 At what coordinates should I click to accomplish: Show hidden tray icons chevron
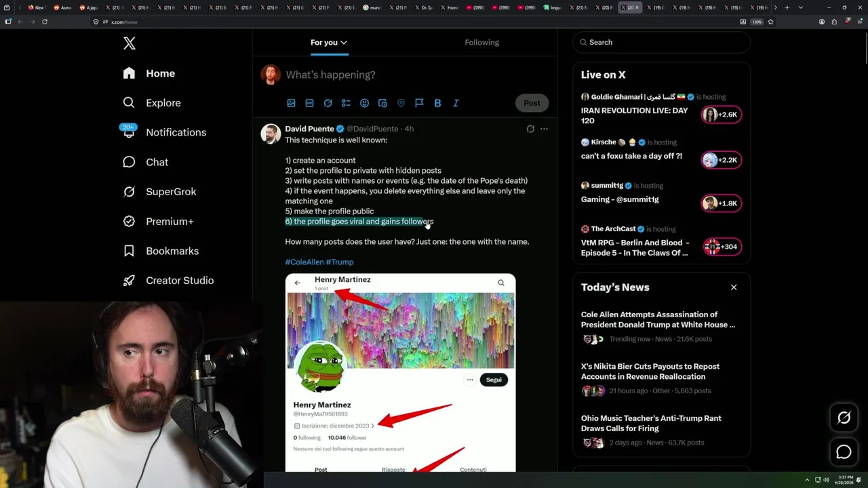pos(807,480)
